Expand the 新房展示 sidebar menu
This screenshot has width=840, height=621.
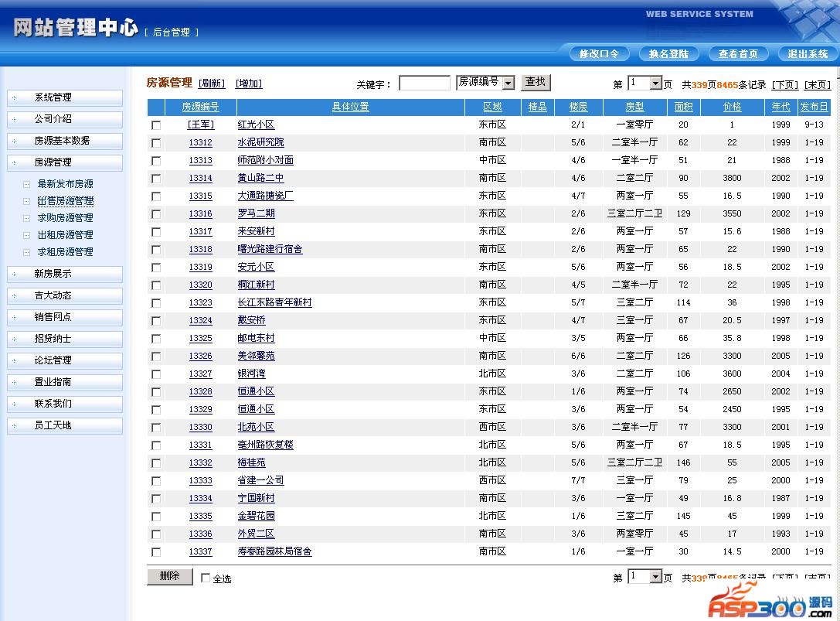coord(65,274)
